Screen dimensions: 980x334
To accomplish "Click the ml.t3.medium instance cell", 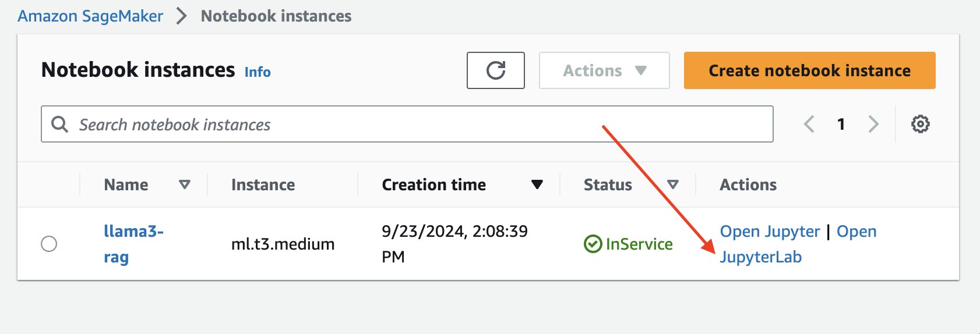I will click(x=283, y=244).
